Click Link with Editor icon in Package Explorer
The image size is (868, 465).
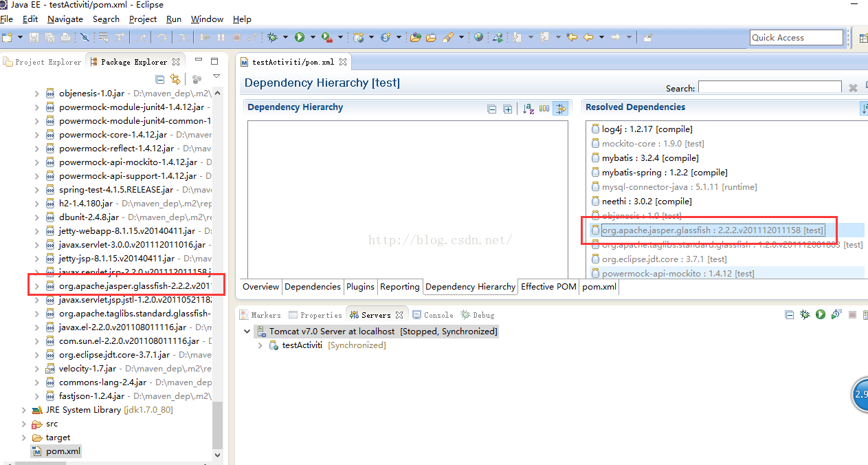tap(175, 79)
